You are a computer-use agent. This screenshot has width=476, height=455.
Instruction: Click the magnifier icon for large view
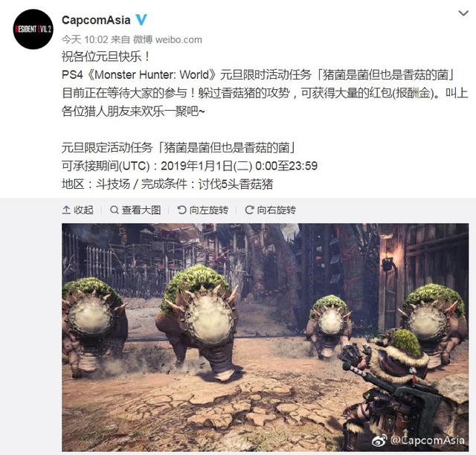click(114, 210)
